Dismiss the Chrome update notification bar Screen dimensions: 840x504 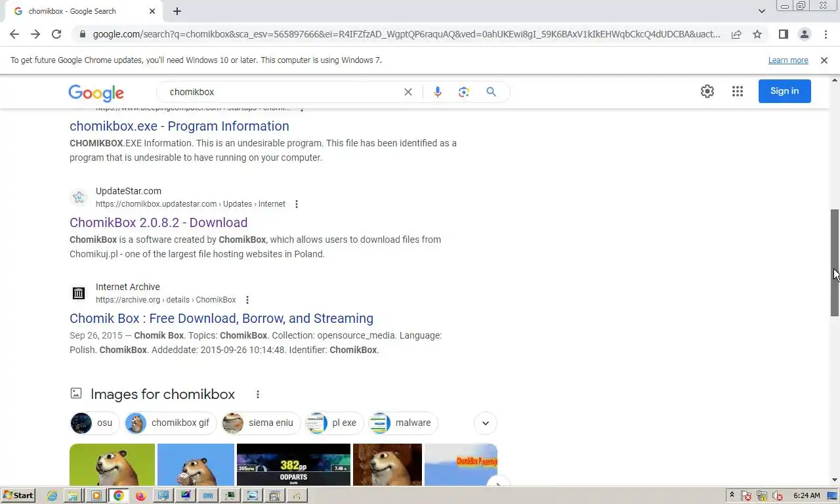(x=824, y=60)
